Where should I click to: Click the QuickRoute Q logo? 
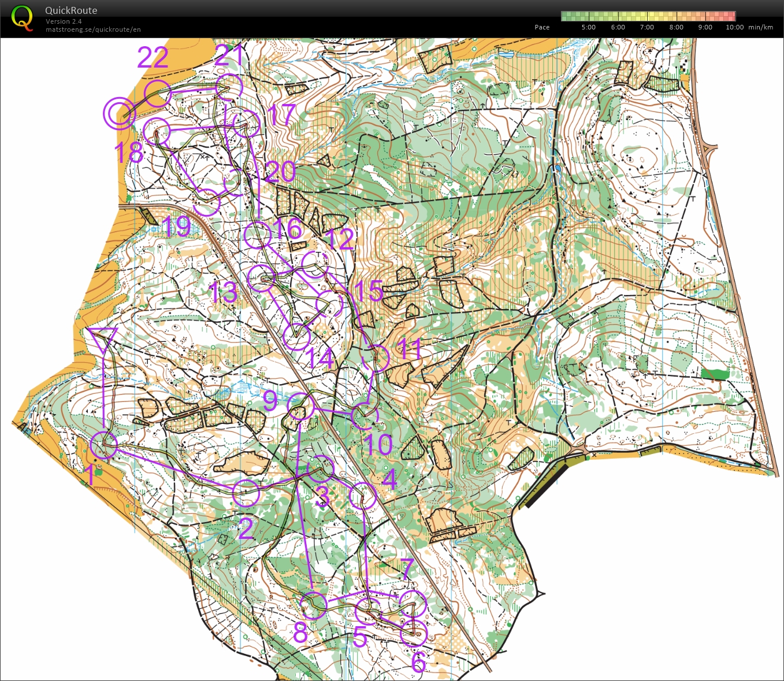[x=23, y=18]
